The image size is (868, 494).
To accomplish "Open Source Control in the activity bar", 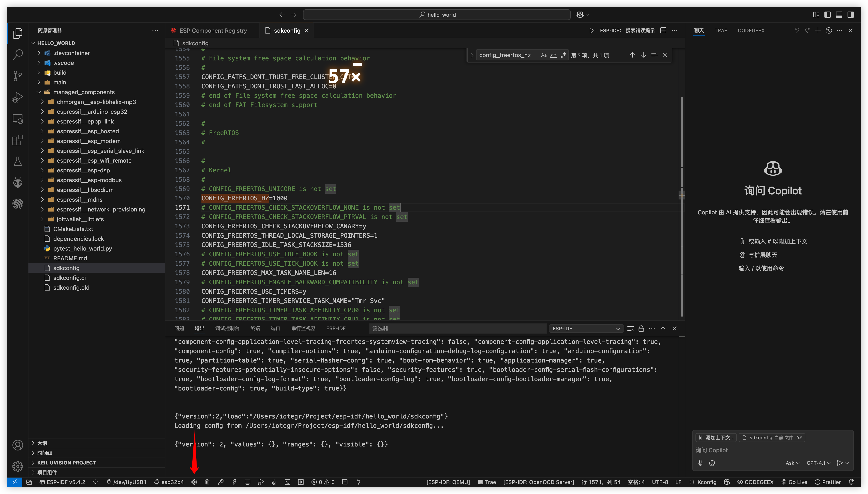I will [x=18, y=76].
